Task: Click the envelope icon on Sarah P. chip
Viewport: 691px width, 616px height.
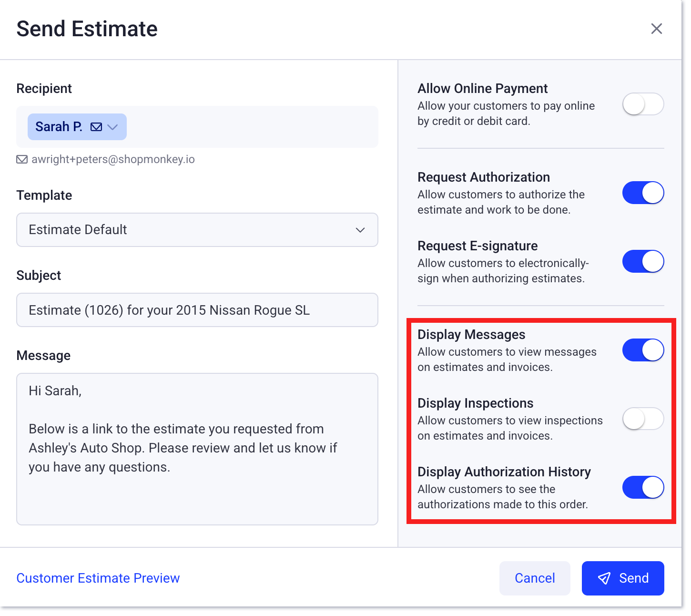Action: [x=96, y=127]
